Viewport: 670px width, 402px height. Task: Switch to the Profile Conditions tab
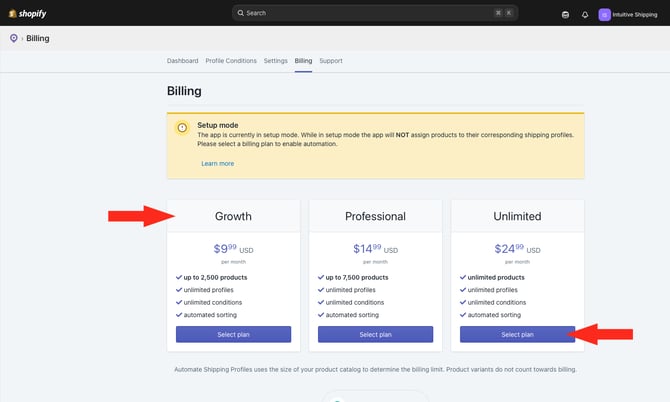coord(231,61)
